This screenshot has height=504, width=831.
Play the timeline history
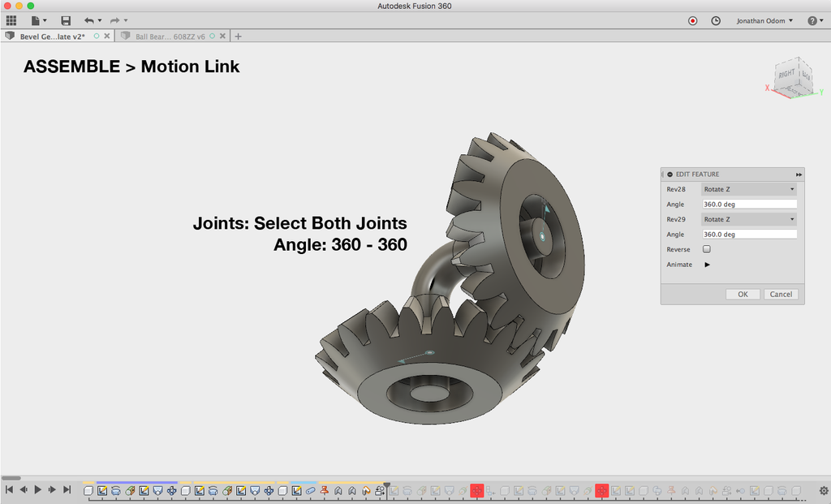(x=37, y=489)
